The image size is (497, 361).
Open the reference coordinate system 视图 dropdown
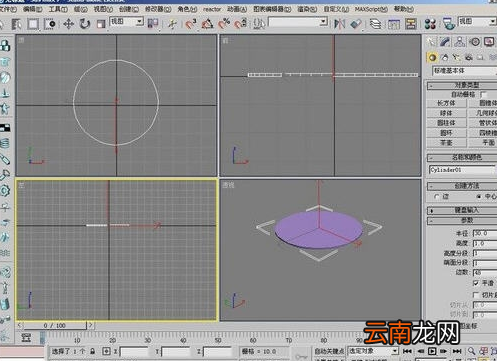pos(127,22)
